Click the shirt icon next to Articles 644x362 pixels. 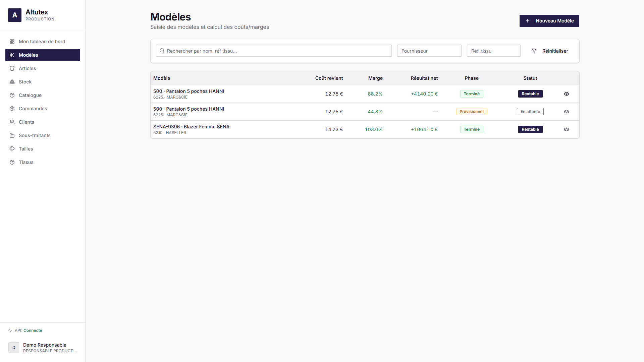click(x=12, y=68)
